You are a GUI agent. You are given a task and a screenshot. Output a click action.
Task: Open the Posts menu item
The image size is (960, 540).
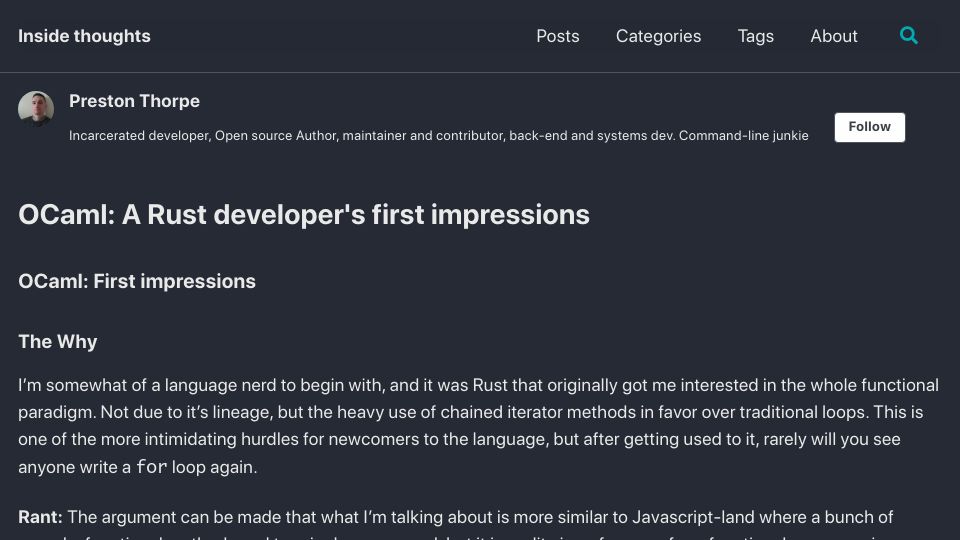coord(558,36)
